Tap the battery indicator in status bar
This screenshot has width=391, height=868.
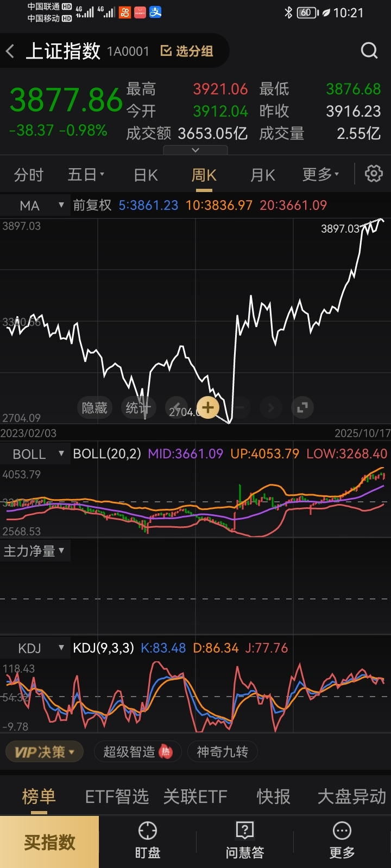[x=308, y=12]
